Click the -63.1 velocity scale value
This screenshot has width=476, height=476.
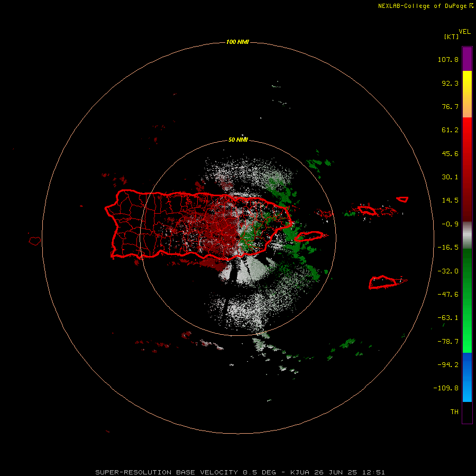point(448,318)
